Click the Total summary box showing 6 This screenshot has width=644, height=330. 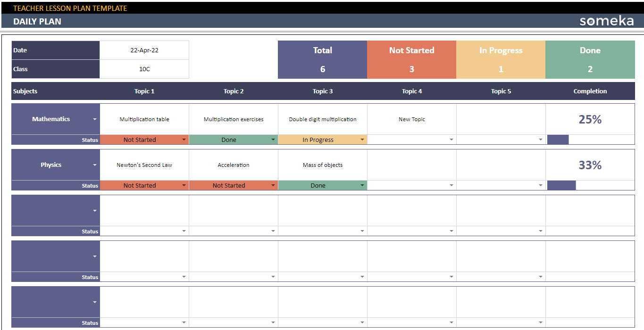(322, 59)
